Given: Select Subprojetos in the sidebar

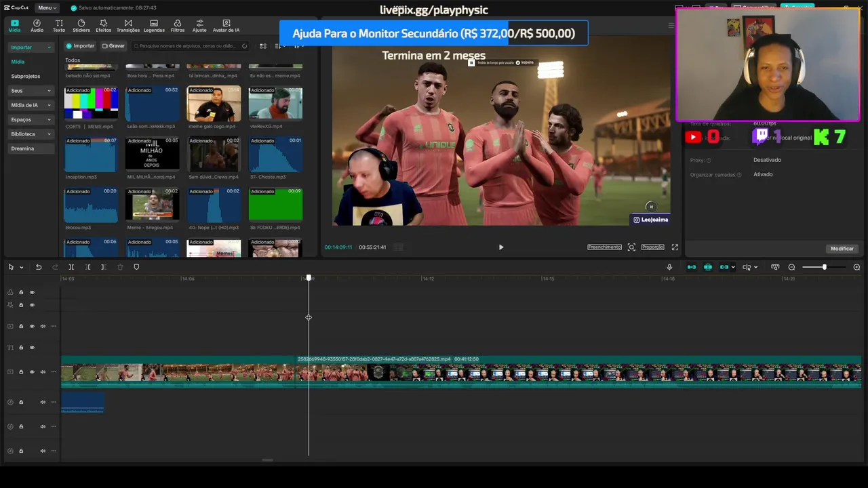Looking at the screenshot, I should point(26,76).
